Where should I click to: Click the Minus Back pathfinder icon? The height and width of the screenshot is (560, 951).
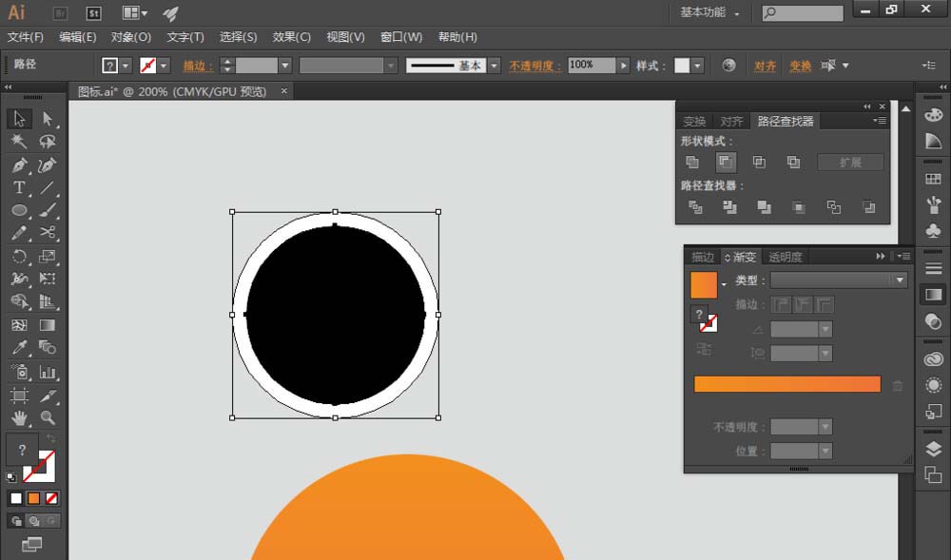[x=868, y=207]
